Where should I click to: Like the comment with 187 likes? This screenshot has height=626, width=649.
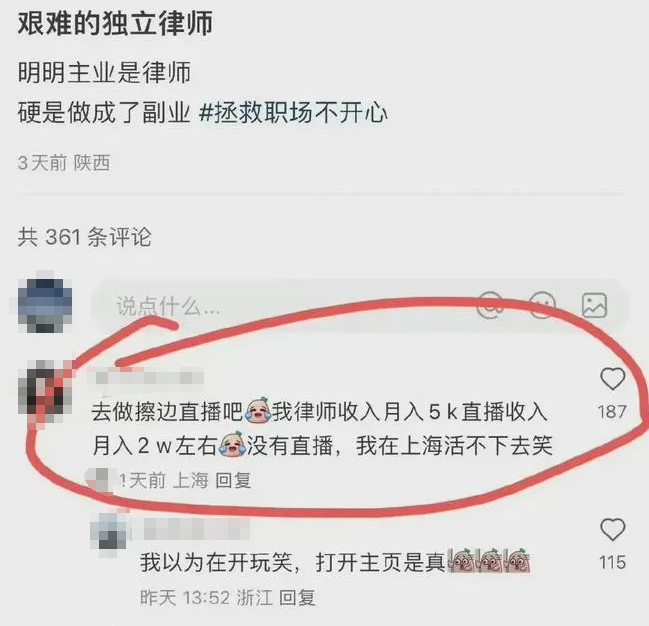[x=612, y=379]
